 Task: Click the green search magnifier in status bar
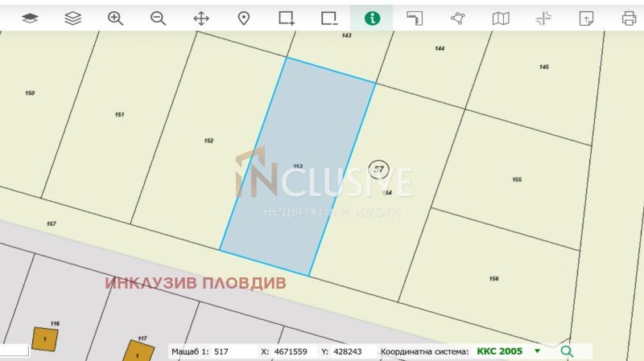567,351
